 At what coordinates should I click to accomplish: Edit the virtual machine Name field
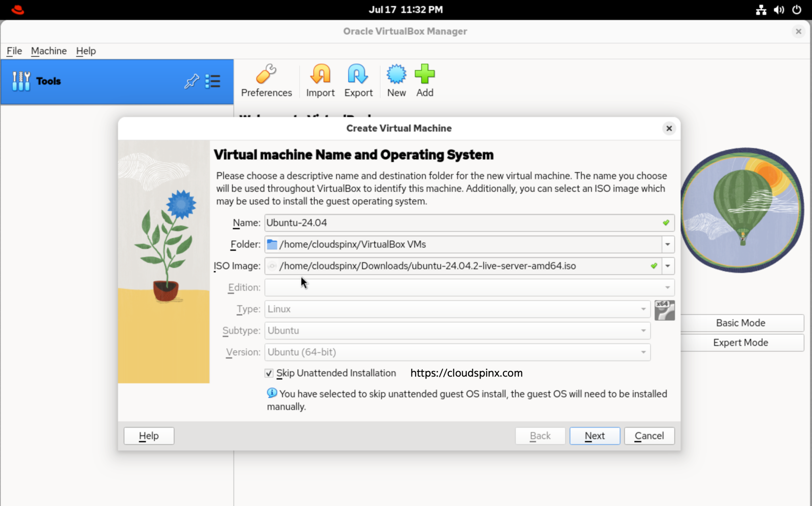coord(436,223)
